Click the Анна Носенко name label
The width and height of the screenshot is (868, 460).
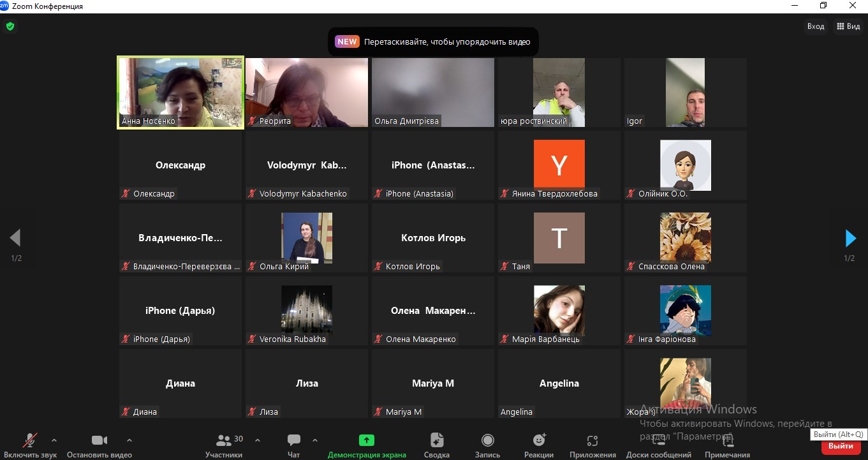(149, 121)
